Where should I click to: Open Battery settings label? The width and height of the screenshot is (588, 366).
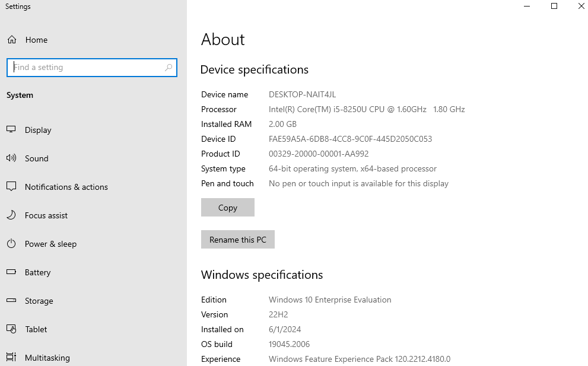pyautogui.click(x=37, y=273)
